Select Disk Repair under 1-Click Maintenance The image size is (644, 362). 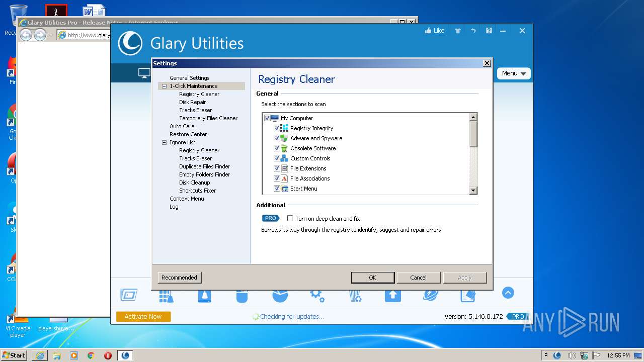tap(193, 102)
